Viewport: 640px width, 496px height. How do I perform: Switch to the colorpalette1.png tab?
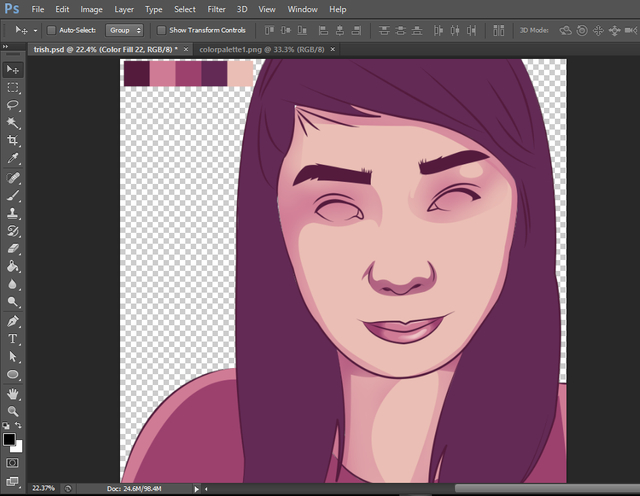click(262, 48)
